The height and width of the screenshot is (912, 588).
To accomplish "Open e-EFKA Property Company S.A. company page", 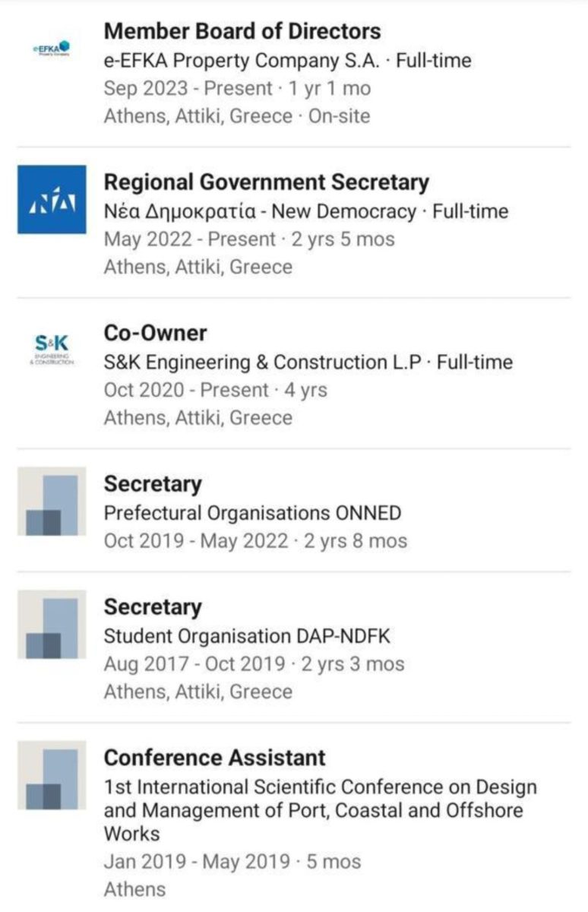I will point(242,60).
